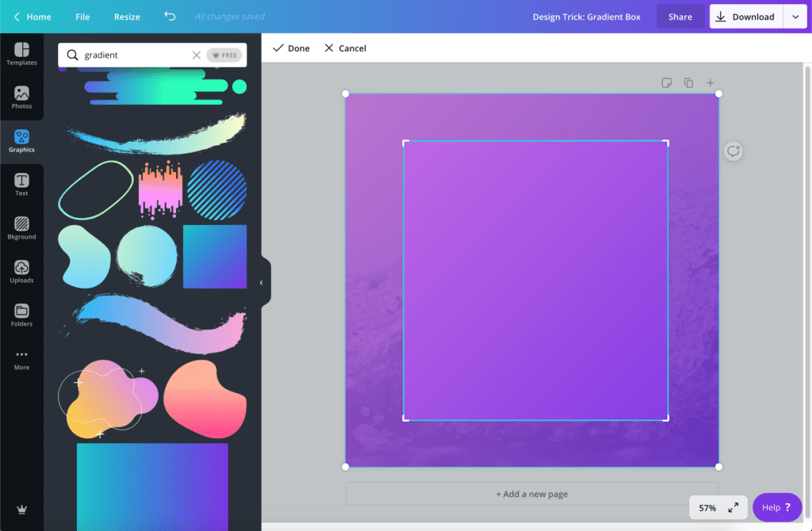
Task: Click the undo arrow in the toolbar
Action: point(169,16)
